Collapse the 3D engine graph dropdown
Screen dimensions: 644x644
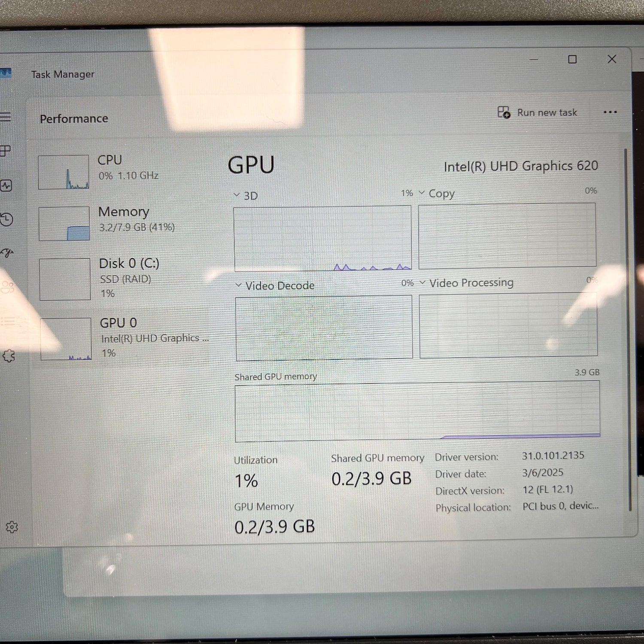237,194
